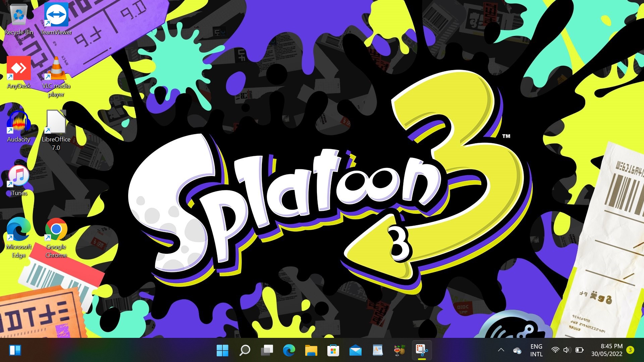Mute sound via the speaker tray icon

click(x=567, y=350)
